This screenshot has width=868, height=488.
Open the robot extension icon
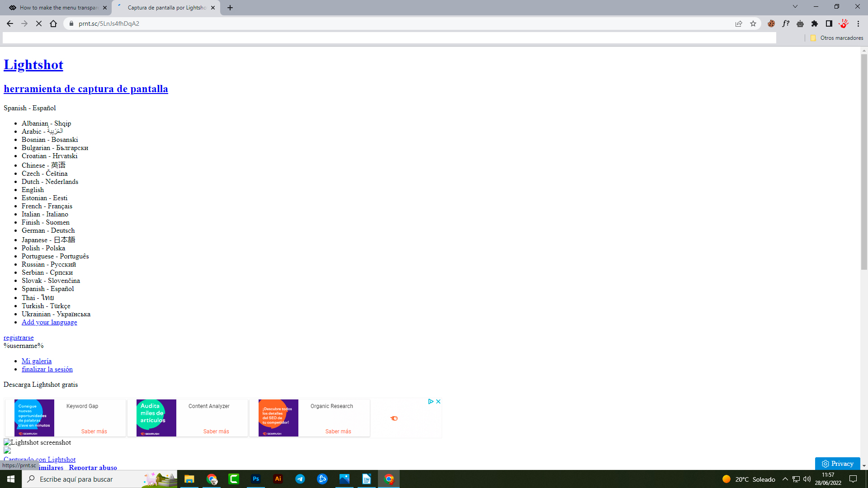(x=800, y=23)
